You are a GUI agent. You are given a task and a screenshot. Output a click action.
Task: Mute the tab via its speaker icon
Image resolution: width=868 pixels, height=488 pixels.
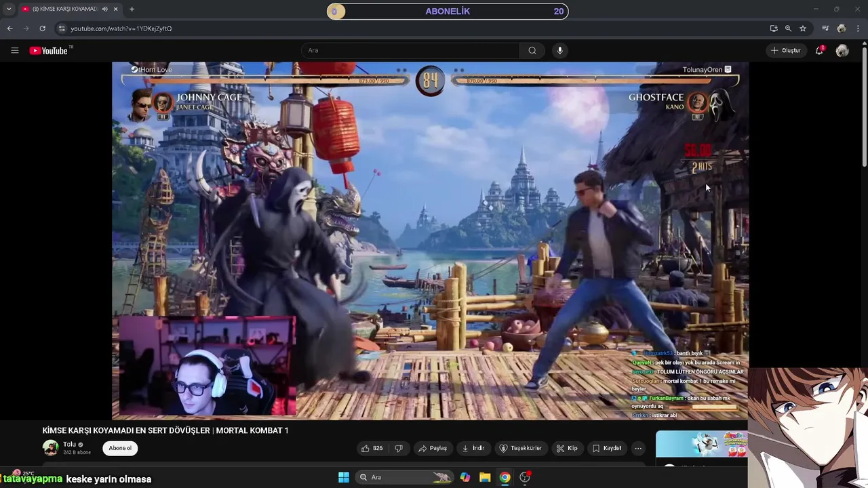click(104, 9)
